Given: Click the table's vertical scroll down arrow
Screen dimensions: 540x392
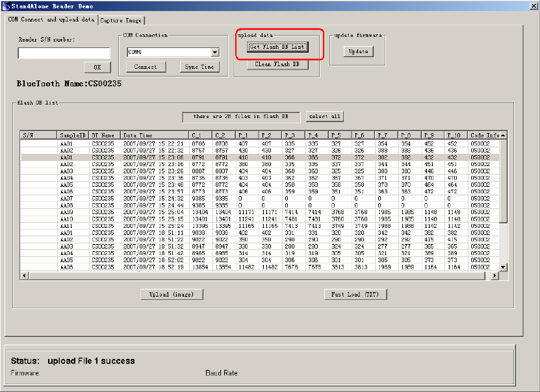Looking at the screenshot, I should point(503,267).
